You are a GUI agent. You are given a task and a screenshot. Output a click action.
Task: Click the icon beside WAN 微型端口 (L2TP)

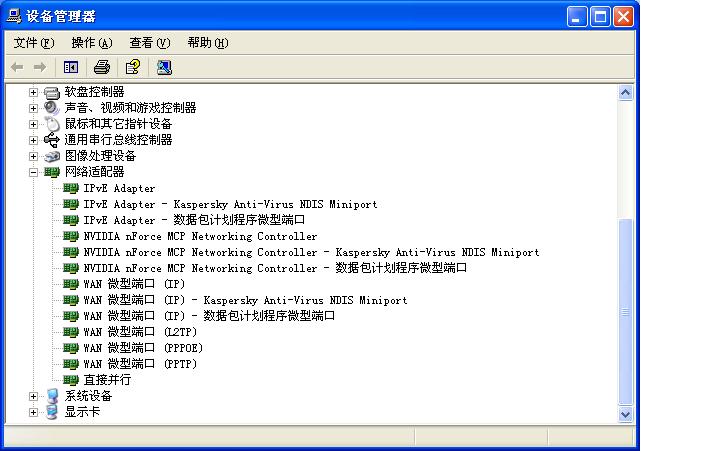pos(71,332)
